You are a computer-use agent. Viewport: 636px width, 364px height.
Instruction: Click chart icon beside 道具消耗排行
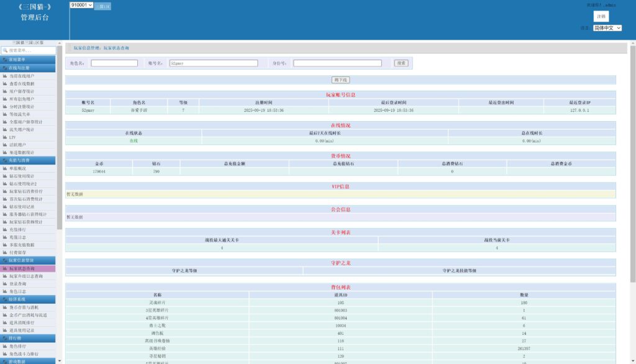5,322
